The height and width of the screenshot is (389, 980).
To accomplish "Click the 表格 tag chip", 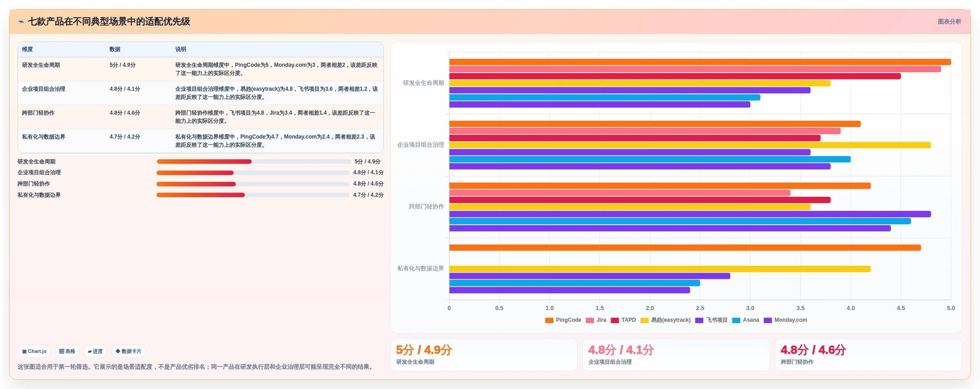I will click(x=67, y=351).
